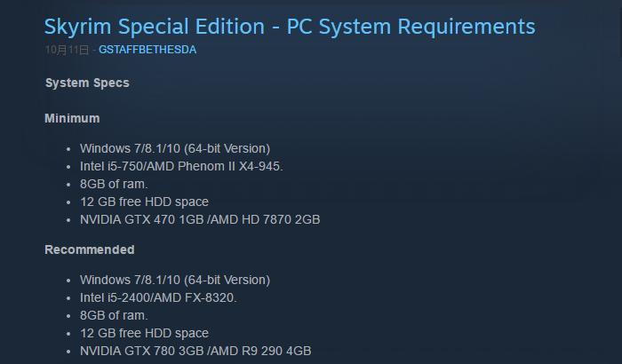
Task: Open the GSTAFFBETHESDA author profile link
Action: (x=148, y=51)
